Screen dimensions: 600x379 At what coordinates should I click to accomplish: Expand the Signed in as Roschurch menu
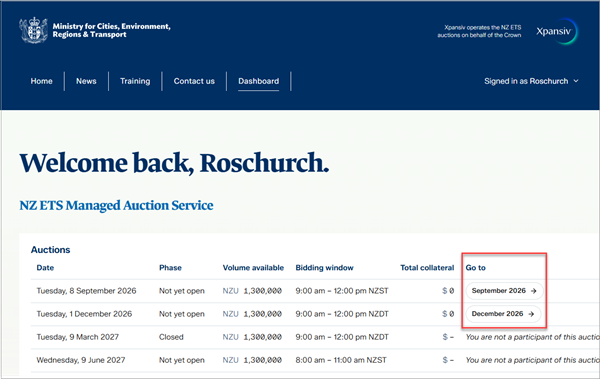click(x=531, y=81)
